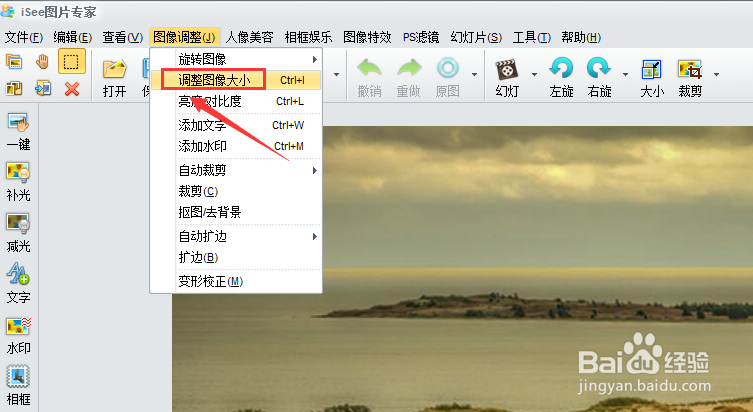Open dropdown arrow next to 裁剪

[x=717, y=74]
